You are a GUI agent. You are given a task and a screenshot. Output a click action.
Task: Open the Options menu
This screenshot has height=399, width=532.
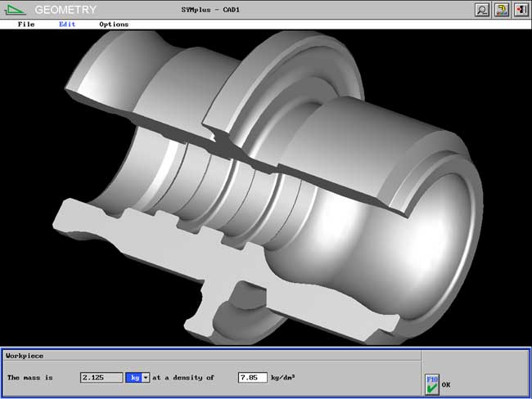(114, 25)
